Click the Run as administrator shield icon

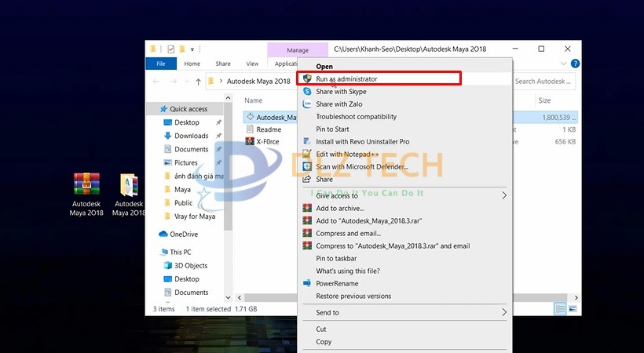click(x=307, y=79)
